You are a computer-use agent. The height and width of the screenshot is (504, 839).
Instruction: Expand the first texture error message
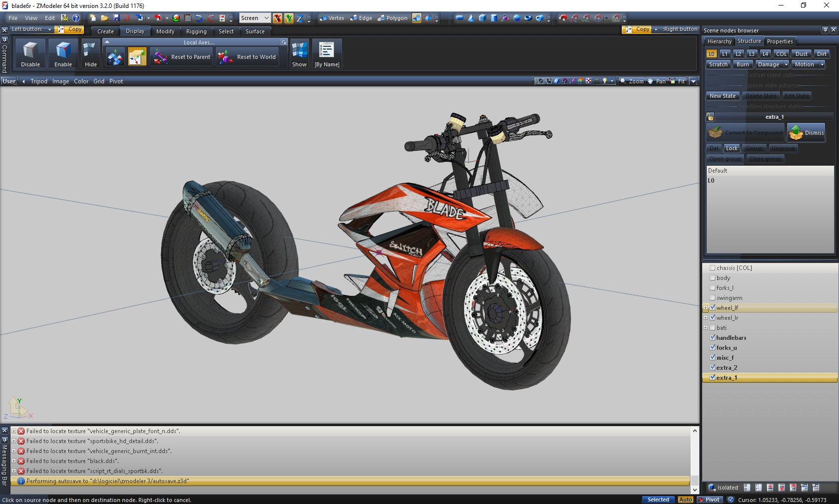coord(14,431)
